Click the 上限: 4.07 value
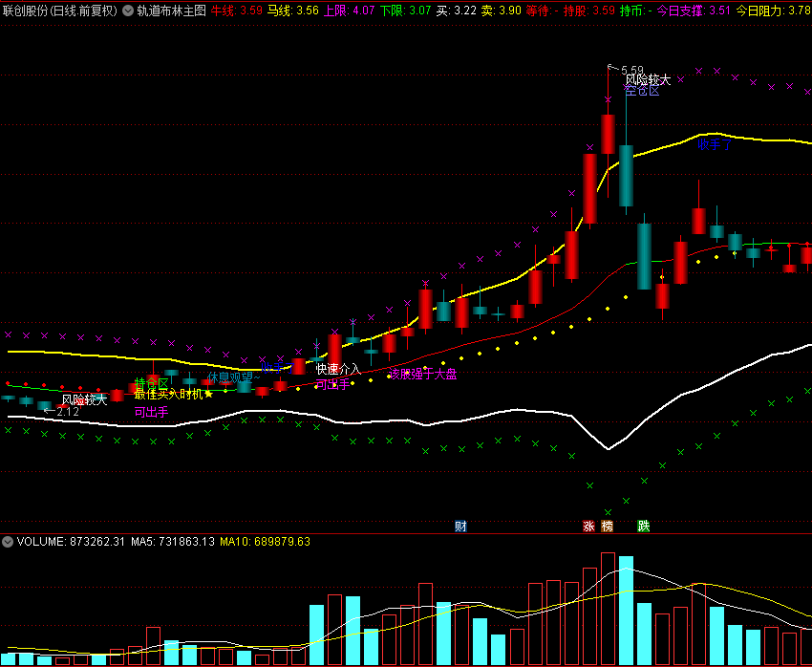The width and height of the screenshot is (812, 667). [349, 11]
